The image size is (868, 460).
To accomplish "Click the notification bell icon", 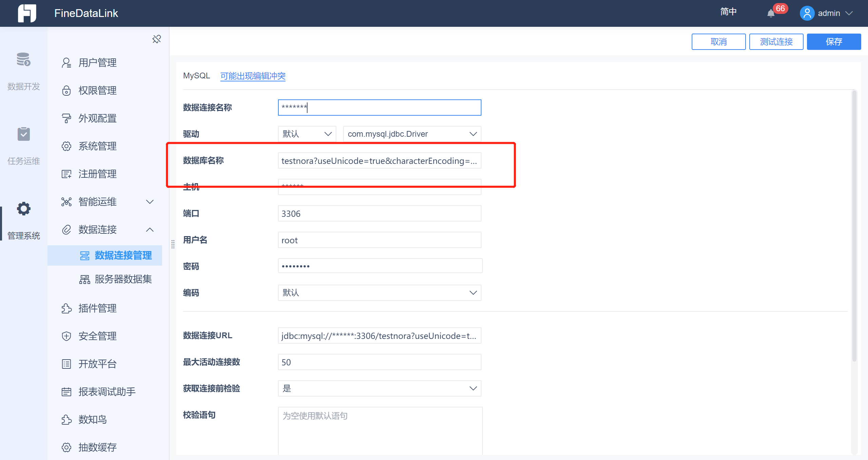I will (x=771, y=14).
